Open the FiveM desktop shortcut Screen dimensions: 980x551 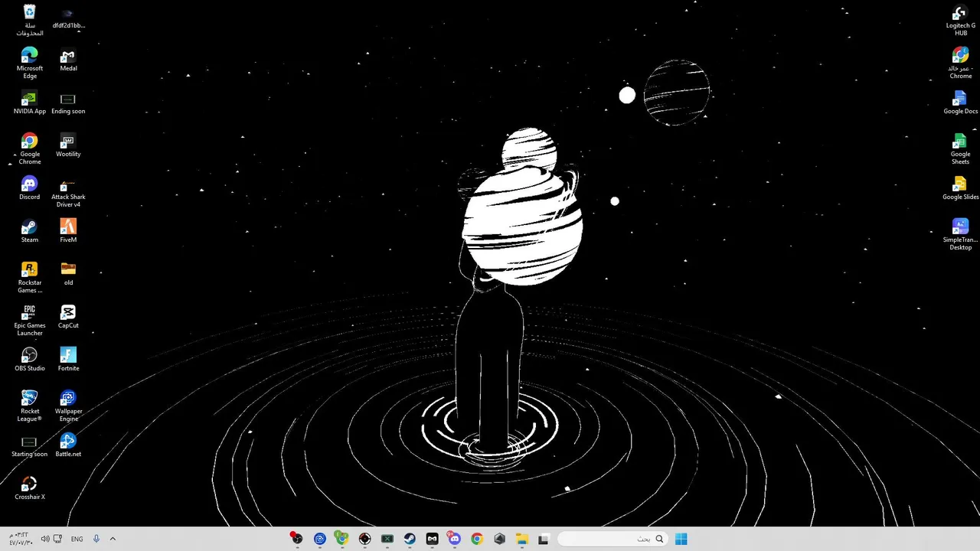[68, 232]
